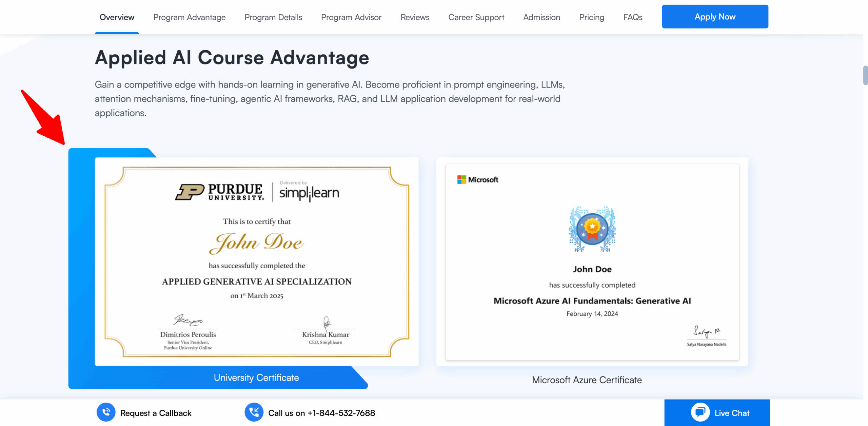Click the incoming call icon beside phone number
The image size is (868, 426).
pos(254,412)
